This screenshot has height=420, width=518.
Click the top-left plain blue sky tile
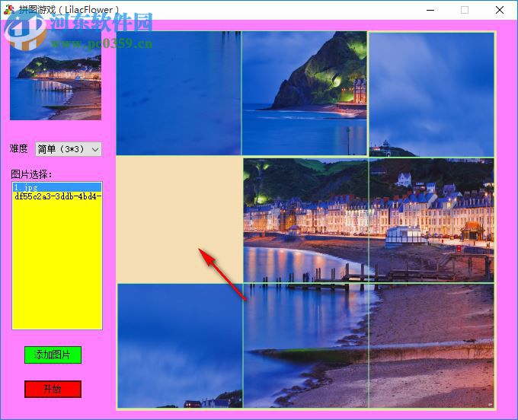pos(179,94)
